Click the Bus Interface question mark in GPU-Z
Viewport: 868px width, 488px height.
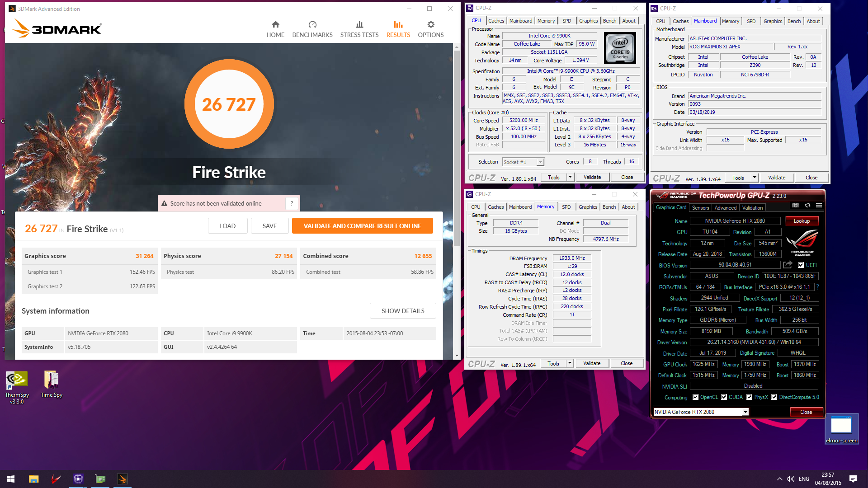818,287
